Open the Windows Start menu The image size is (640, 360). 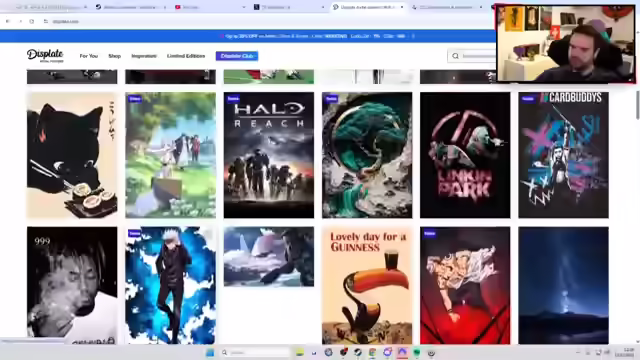click(210, 352)
